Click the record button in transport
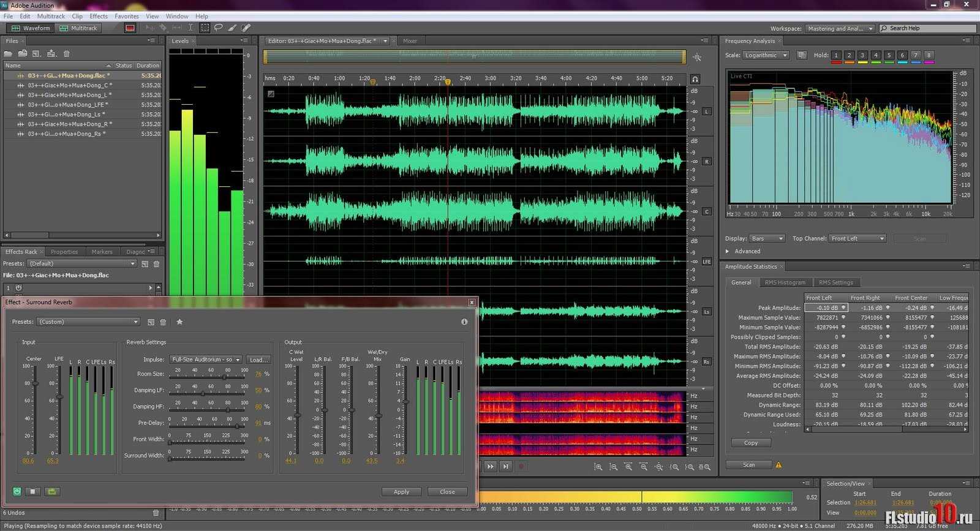980x531 pixels. [521, 466]
